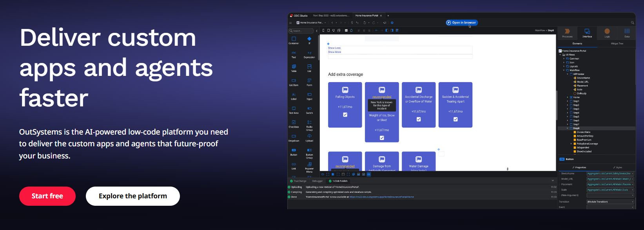
Task: Click the toolbox Search field
Action: point(301,31)
